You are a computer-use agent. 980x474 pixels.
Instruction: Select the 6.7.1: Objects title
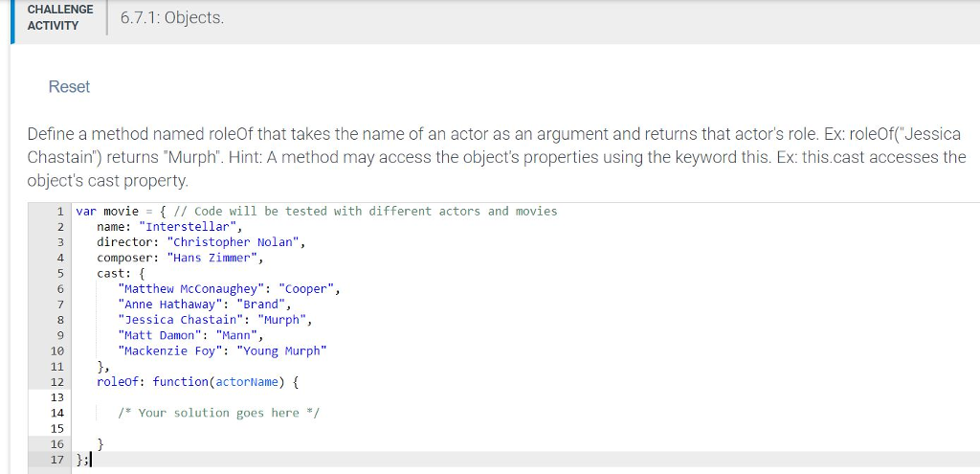coord(172,18)
